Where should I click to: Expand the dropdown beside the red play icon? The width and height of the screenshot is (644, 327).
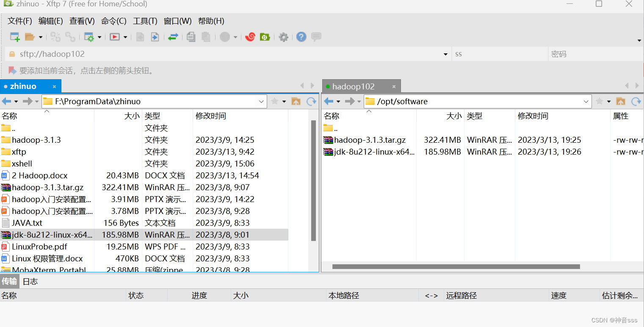coord(125,37)
